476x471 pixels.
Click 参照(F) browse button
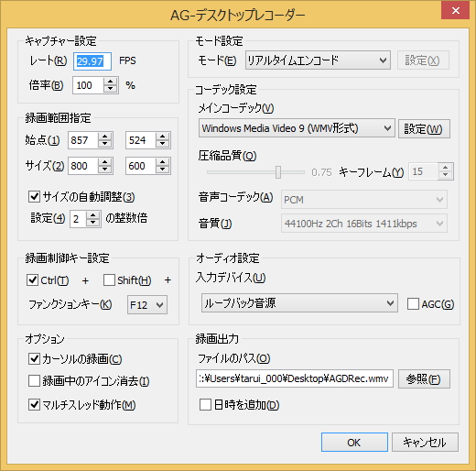pyautogui.click(x=424, y=379)
